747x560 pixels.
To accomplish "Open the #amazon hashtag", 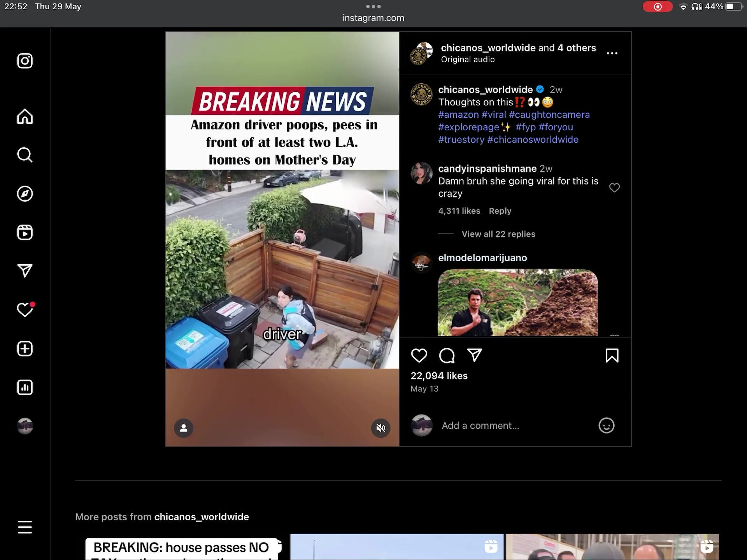I will [x=458, y=114].
